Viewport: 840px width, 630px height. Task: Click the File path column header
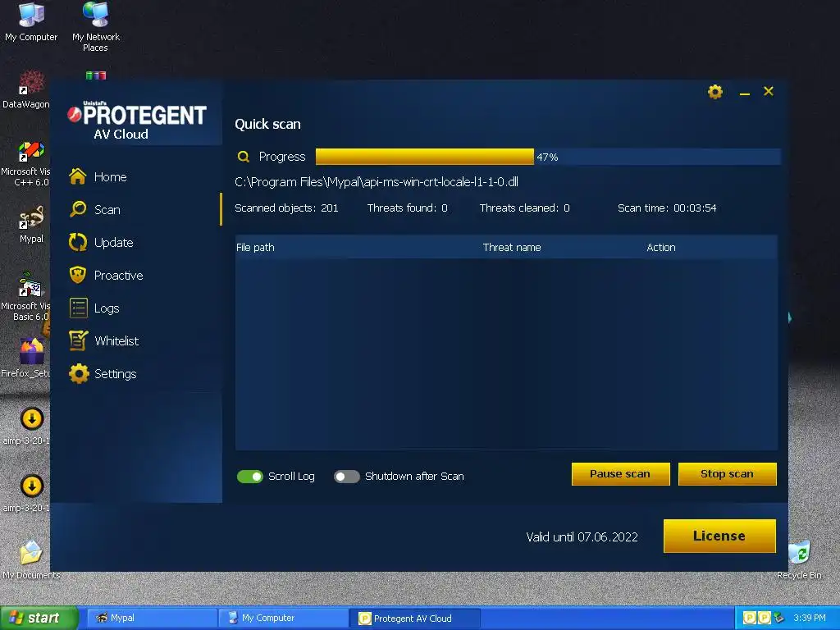tap(255, 248)
